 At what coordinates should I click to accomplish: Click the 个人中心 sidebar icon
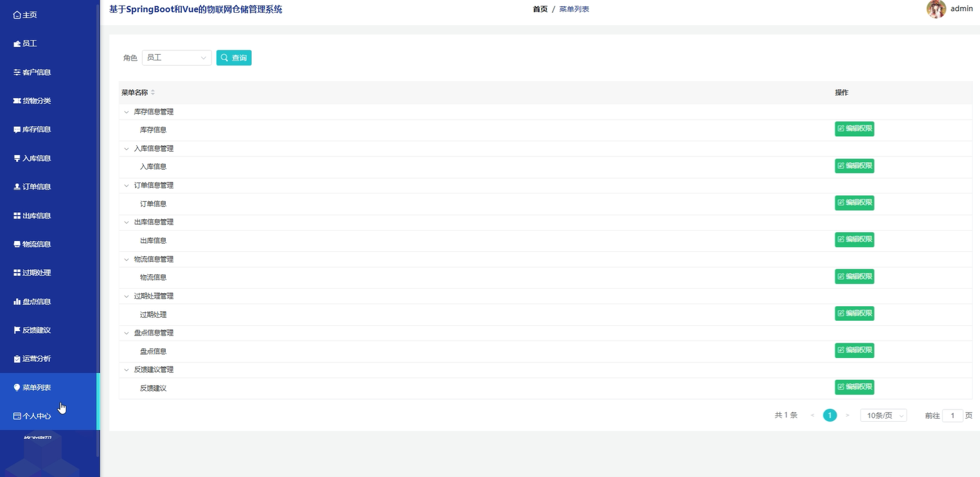(x=17, y=417)
